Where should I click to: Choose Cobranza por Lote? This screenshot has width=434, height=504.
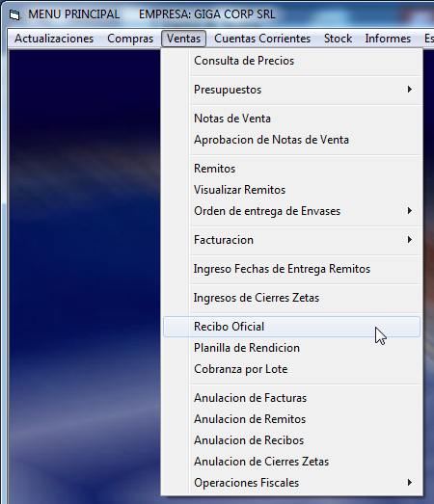coord(292,369)
